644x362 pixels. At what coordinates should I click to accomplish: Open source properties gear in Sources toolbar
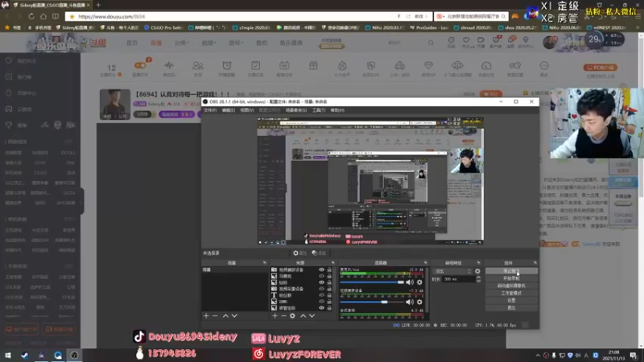point(292,316)
